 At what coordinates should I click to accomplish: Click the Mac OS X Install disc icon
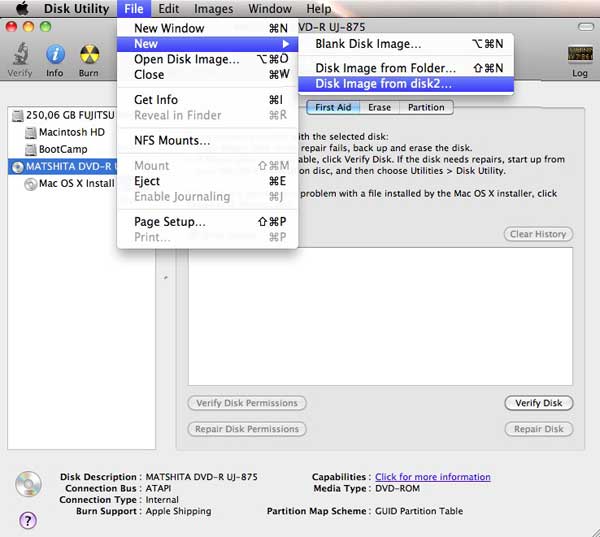coord(31,184)
